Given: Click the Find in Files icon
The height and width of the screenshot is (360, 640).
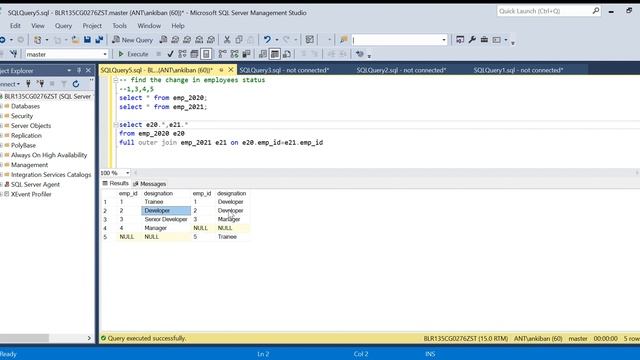Looking at the screenshot, I should click(x=344, y=40).
